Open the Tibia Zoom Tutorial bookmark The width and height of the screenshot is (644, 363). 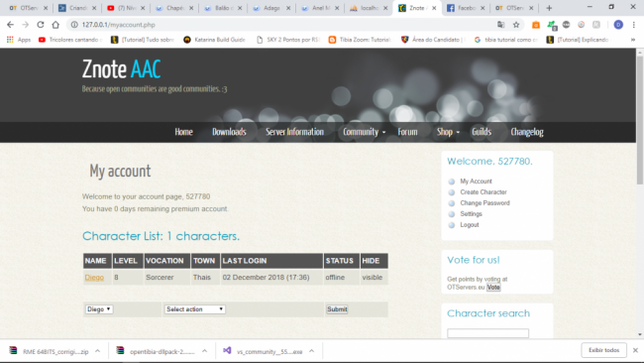click(x=360, y=40)
